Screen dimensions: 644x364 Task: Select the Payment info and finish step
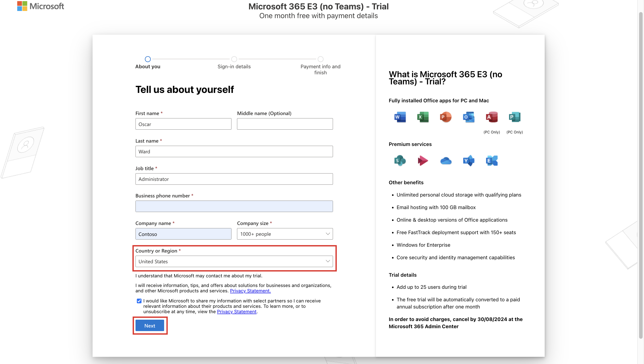point(320,59)
